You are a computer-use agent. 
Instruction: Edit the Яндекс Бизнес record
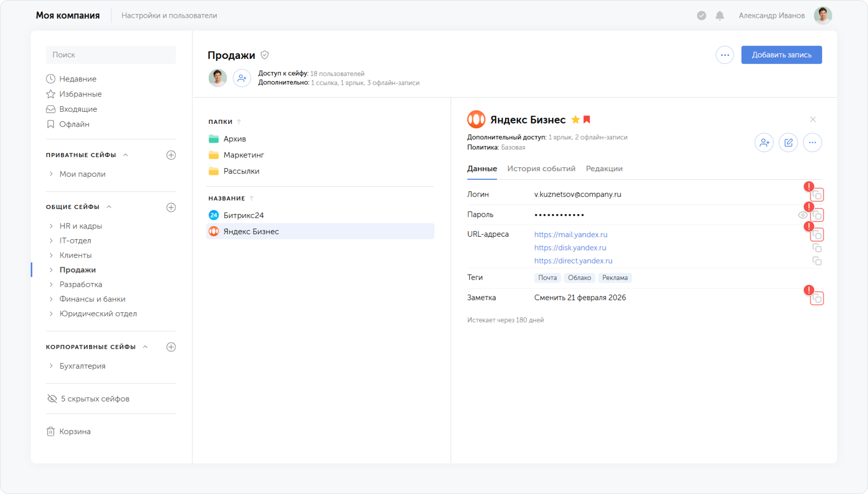(x=788, y=142)
